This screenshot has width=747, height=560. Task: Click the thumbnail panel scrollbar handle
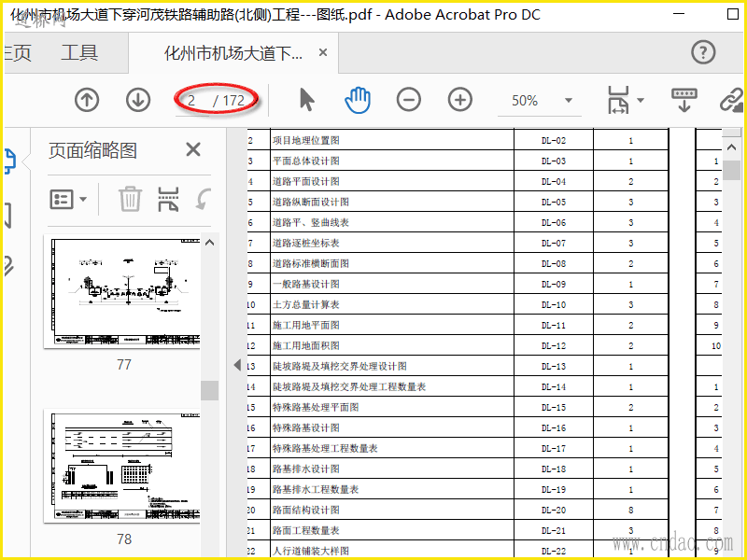(x=209, y=390)
